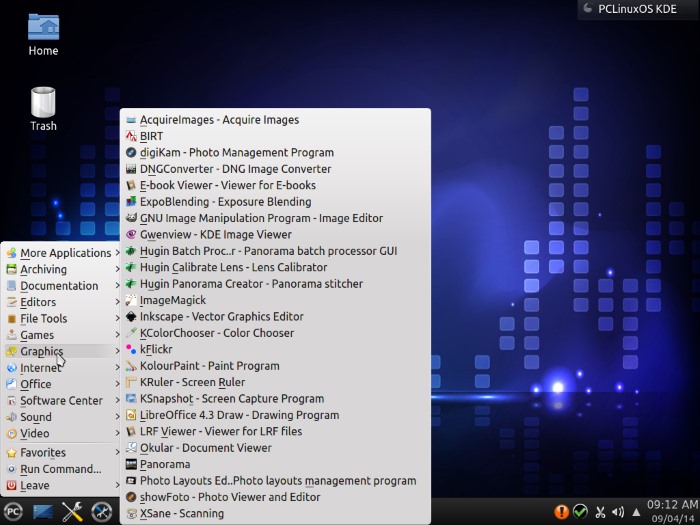700x525 pixels.
Task: Open digiKam Photo Management Program
Action: [x=275, y=153]
